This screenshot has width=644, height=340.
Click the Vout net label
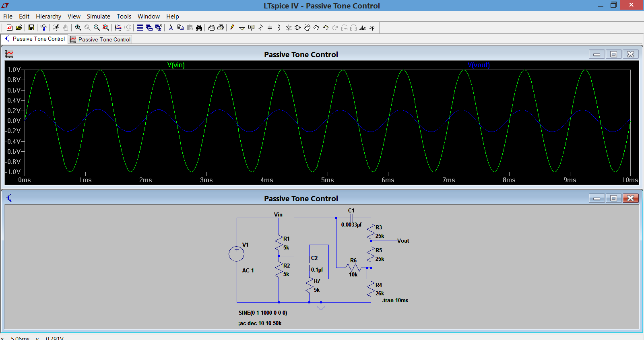click(403, 241)
